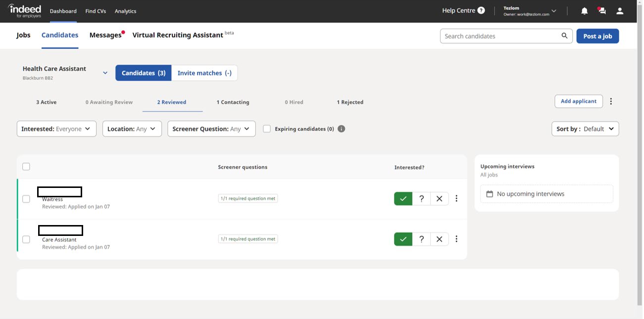Expand the Sort by Default dropdown
The width and height of the screenshot is (644, 319).
tap(585, 129)
